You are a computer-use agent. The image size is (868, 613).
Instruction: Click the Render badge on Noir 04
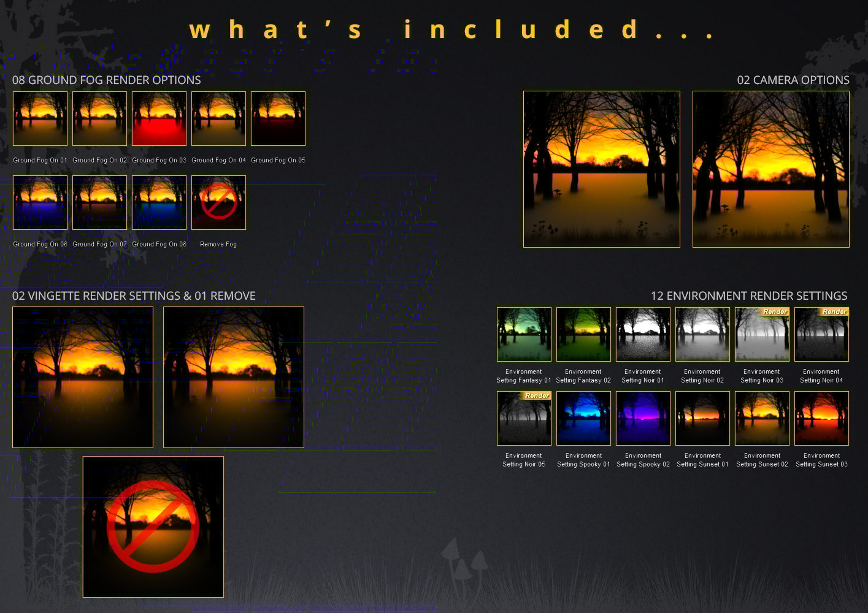(834, 312)
